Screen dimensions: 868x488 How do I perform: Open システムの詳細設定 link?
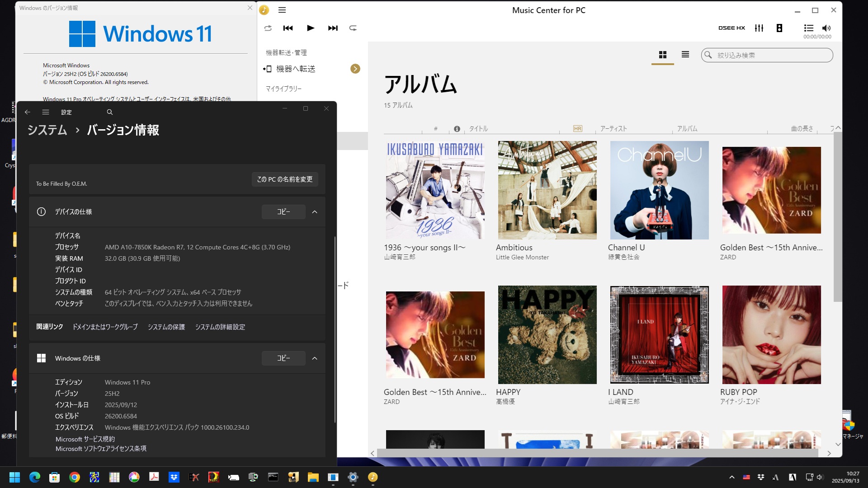coord(220,327)
